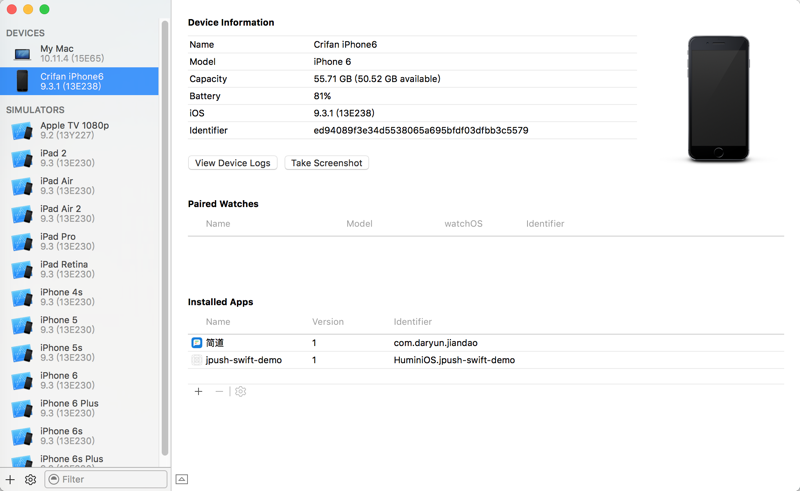Click the filter icon inside the Filter field
The image size is (800, 491).
coord(54,479)
